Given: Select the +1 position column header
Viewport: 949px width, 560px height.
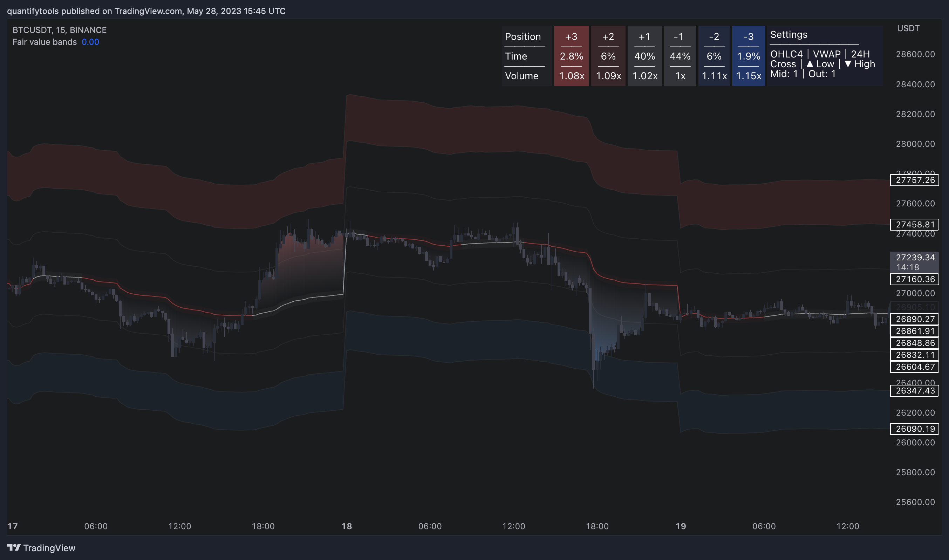Looking at the screenshot, I should pyautogui.click(x=644, y=36).
